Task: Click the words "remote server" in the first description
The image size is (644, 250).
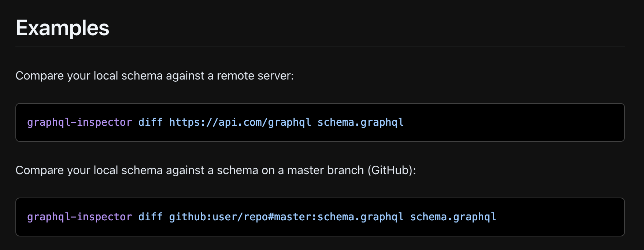Action: tap(255, 76)
